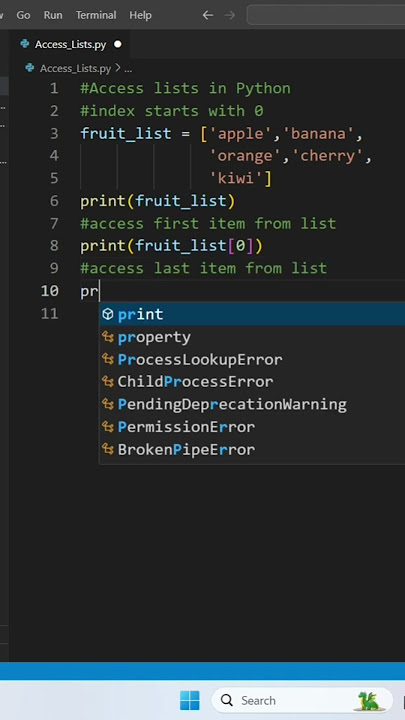Open the Terminal menu
405x720 pixels.
[96, 15]
